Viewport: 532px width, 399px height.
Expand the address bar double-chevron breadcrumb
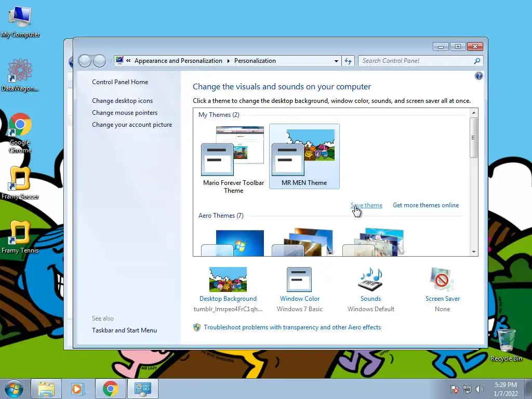click(x=128, y=61)
